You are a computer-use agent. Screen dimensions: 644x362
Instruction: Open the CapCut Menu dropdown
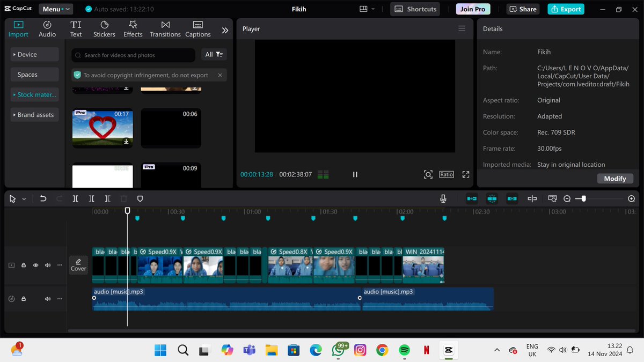(x=56, y=9)
